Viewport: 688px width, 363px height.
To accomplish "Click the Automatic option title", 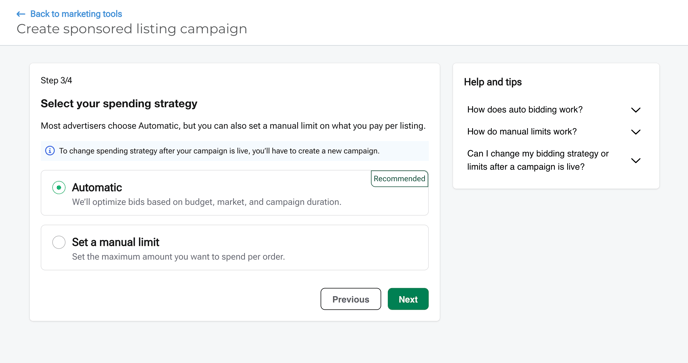I will click(97, 187).
